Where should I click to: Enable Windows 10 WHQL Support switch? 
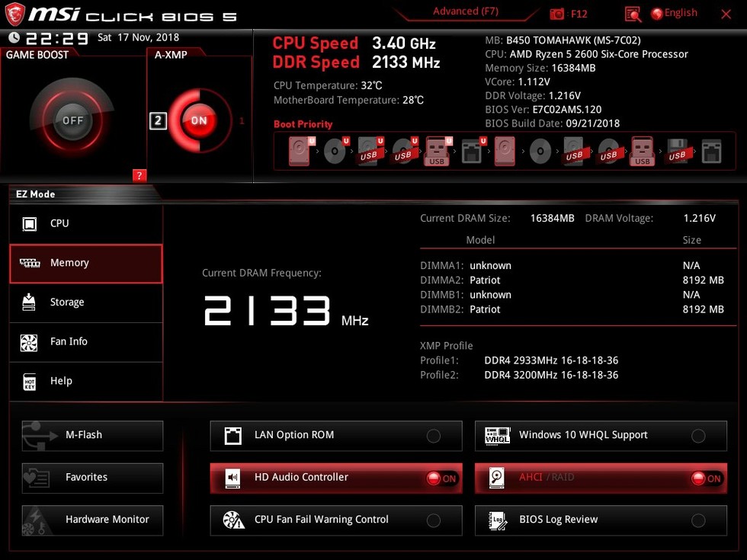[698, 436]
